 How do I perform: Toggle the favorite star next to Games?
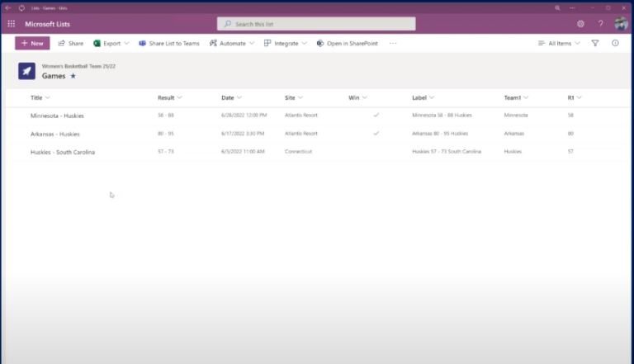pyautogui.click(x=73, y=76)
